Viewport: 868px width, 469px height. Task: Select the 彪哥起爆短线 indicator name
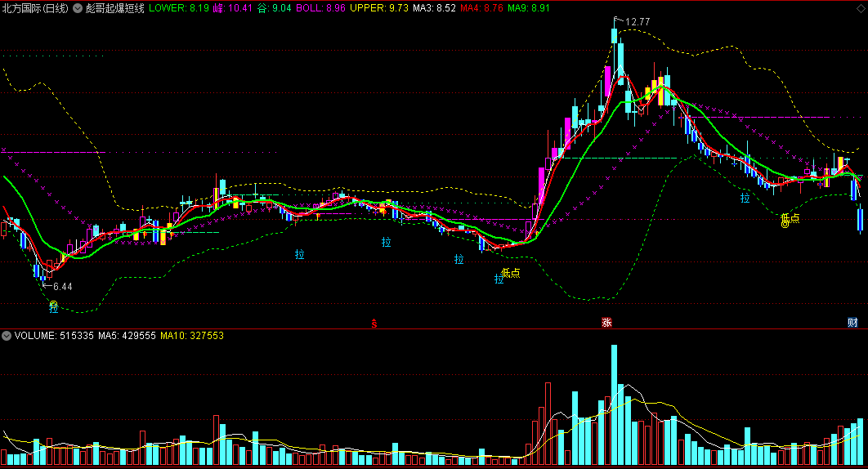(115, 8)
